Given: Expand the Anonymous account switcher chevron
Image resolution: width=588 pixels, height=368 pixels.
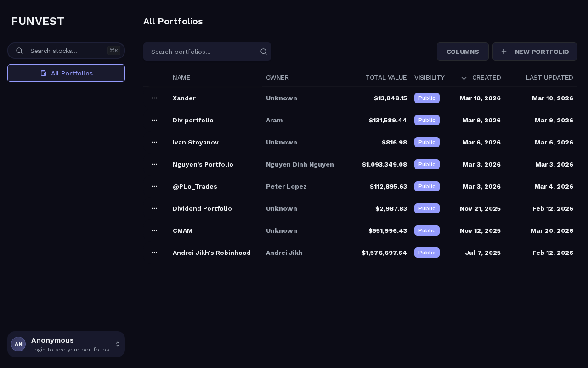Looking at the screenshot, I should 118,344.
